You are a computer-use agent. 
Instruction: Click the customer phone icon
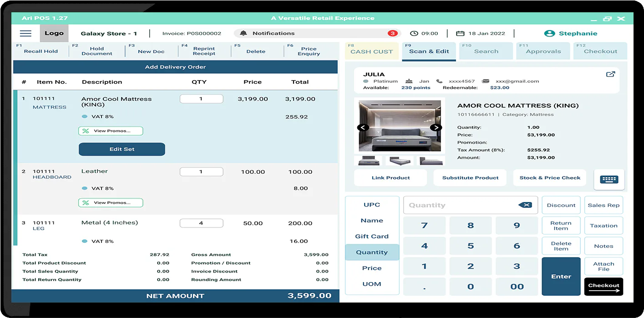[x=439, y=81]
